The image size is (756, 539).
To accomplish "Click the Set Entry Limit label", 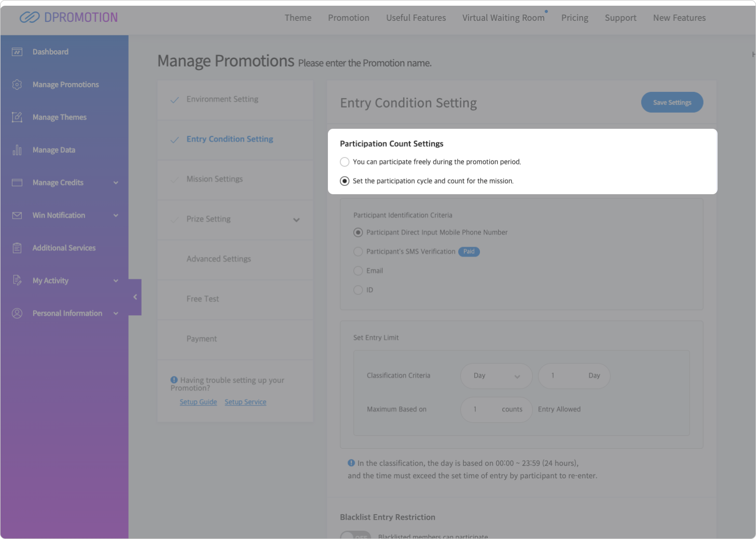I will (x=376, y=338).
